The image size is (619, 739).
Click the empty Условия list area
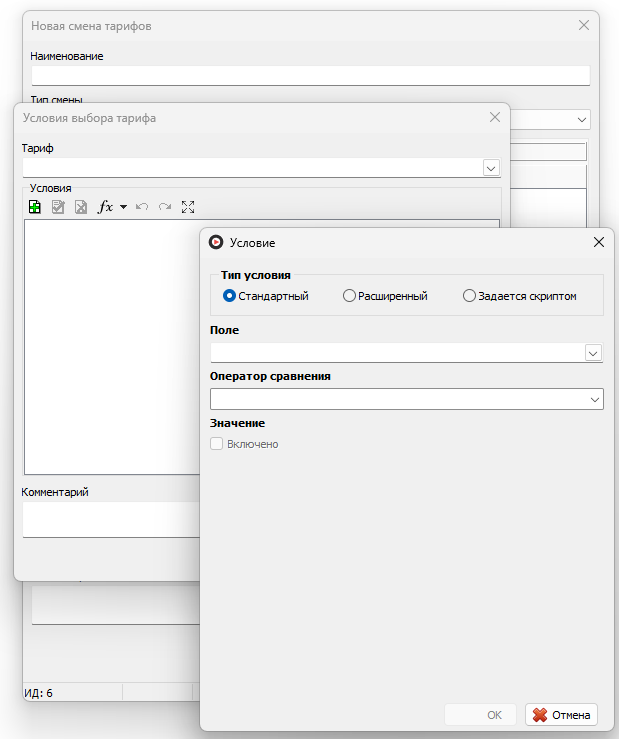[112, 347]
